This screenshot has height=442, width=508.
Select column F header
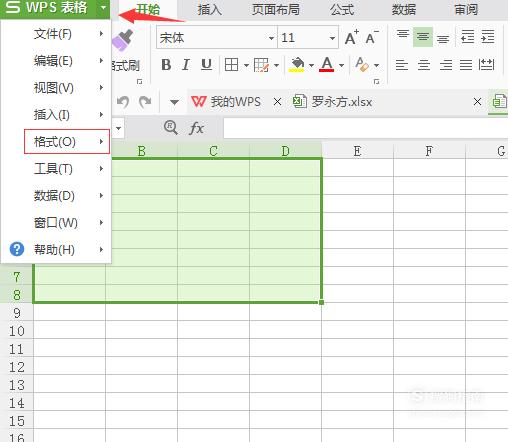coord(429,151)
